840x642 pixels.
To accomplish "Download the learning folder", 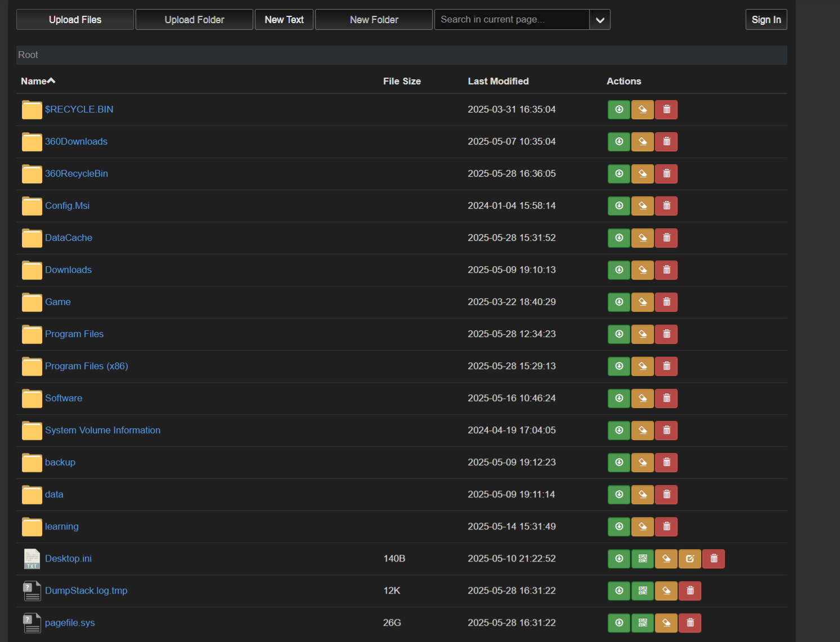I will tap(619, 527).
